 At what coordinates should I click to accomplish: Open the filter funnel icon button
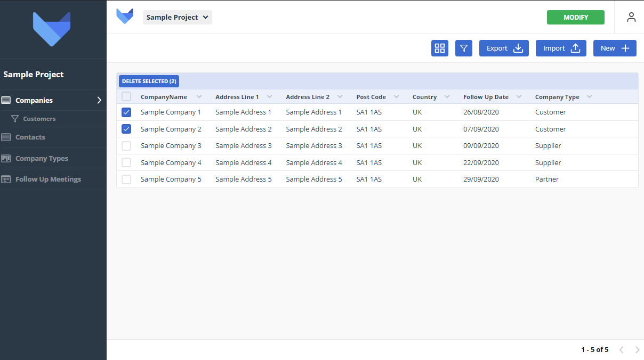(x=464, y=48)
